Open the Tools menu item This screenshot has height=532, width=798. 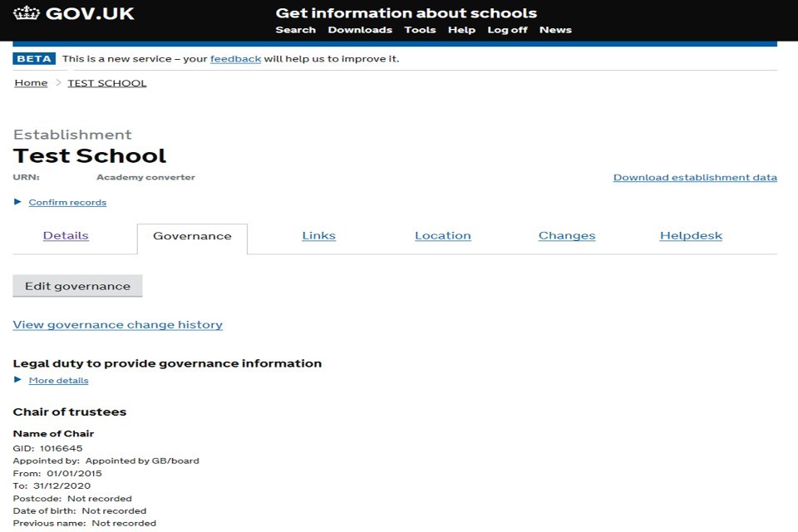coord(420,30)
